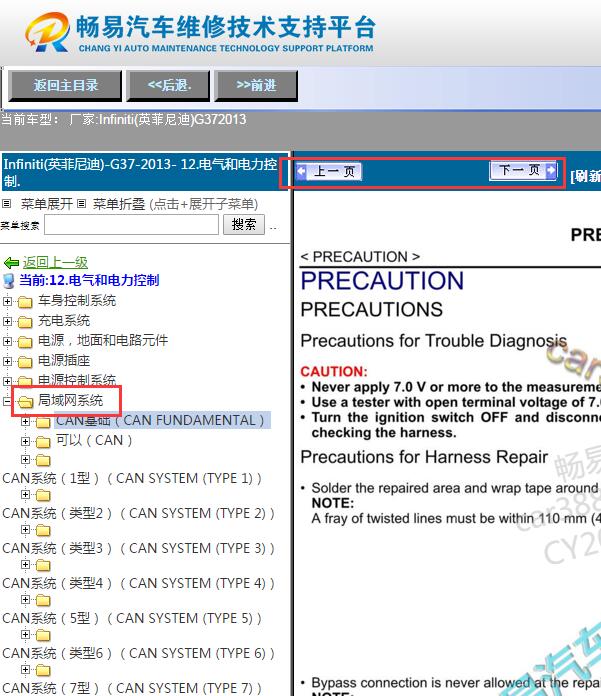Expand the 电源，地面和电路元件 node
601x696 pixels.
7,341
